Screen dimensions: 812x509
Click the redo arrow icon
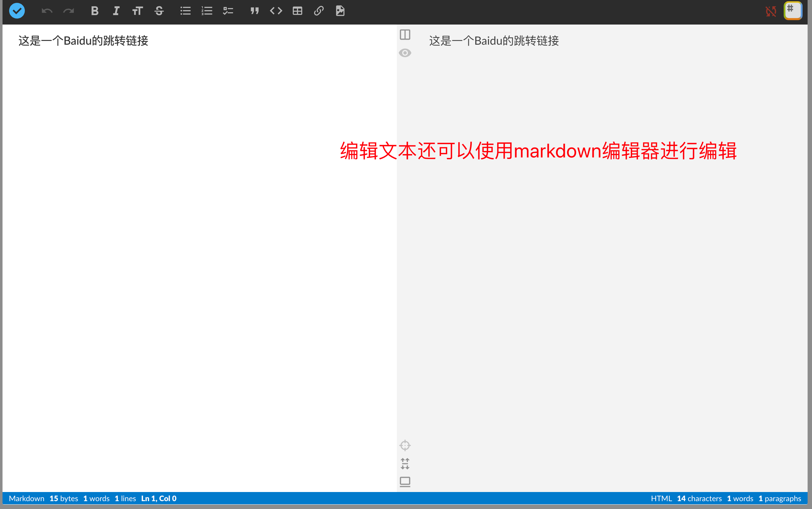(x=68, y=11)
